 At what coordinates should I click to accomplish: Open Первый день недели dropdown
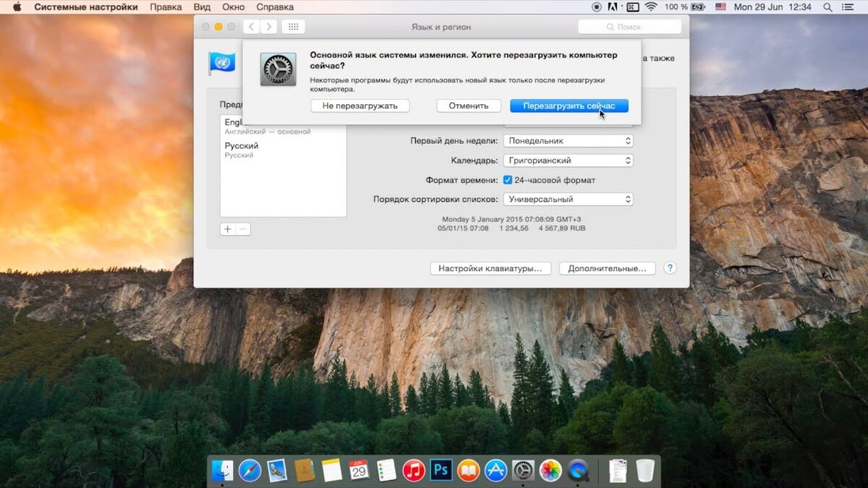[x=569, y=141]
